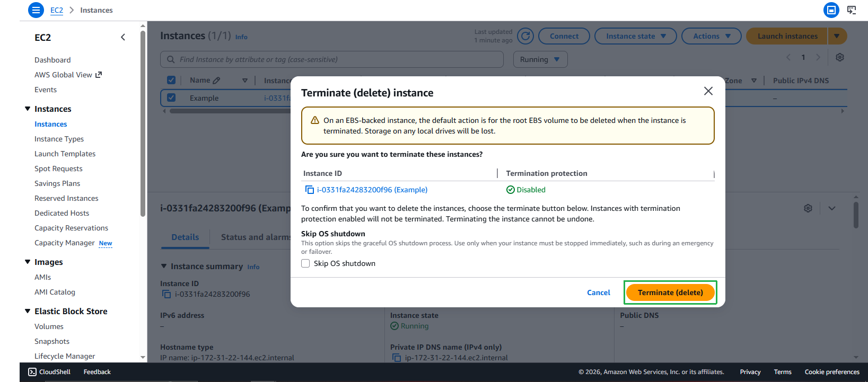
Task: Switch to the Details tab
Action: (185, 237)
